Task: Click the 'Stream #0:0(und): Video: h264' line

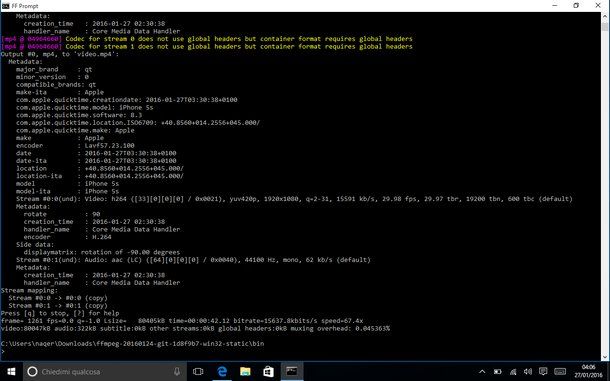Action: (294, 199)
